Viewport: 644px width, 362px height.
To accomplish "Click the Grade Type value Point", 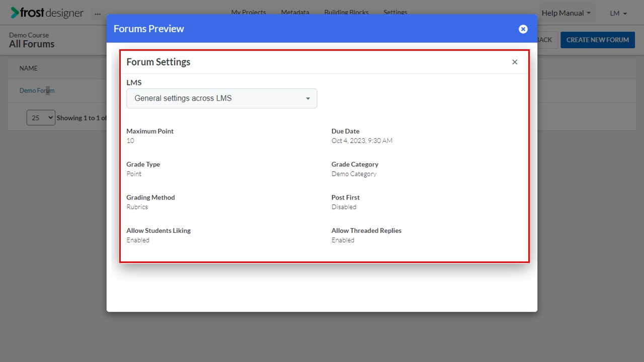I will pyautogui.click(x=134, y=174).
